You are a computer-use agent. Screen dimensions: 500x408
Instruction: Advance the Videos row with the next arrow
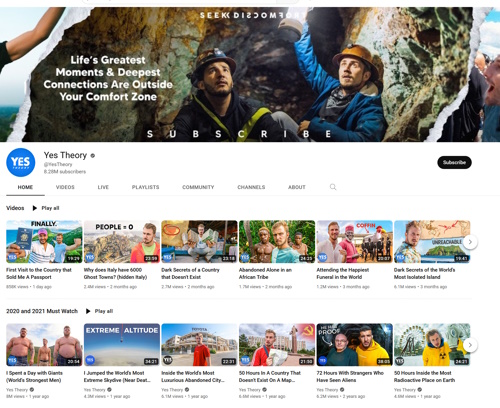point(470,242)
